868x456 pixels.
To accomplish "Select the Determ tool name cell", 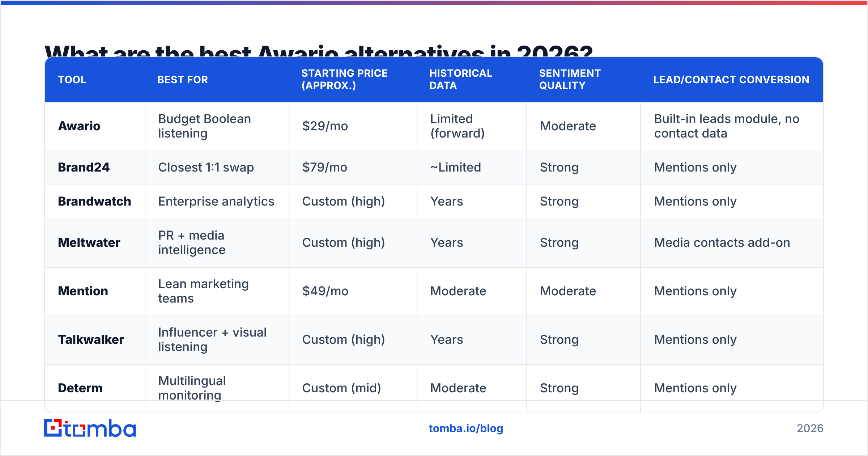I will (x=95, y=388).
